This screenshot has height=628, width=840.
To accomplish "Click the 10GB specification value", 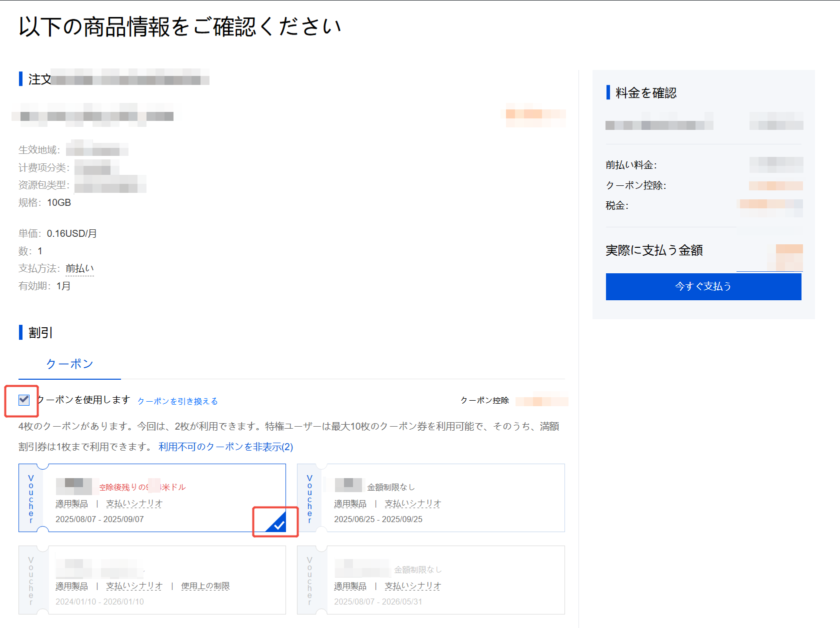I will pyautogui.click(x=59, y=203).
